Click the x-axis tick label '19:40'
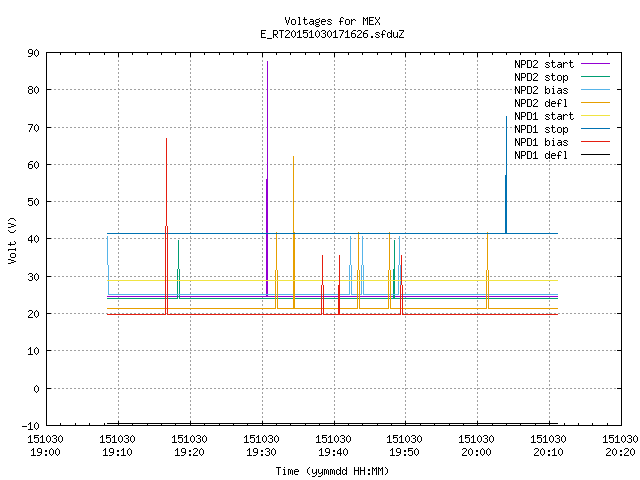 (333, 453)
